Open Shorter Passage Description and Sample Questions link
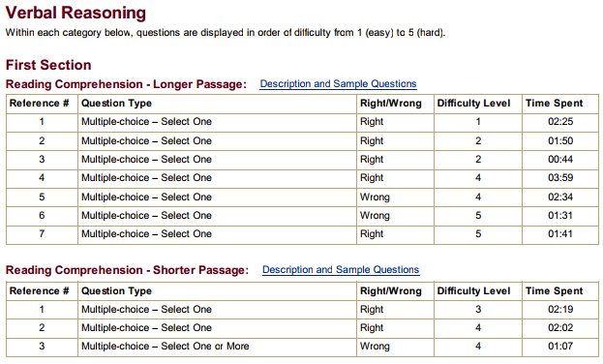This screenshot has width=603, height=364. point(341,270)
